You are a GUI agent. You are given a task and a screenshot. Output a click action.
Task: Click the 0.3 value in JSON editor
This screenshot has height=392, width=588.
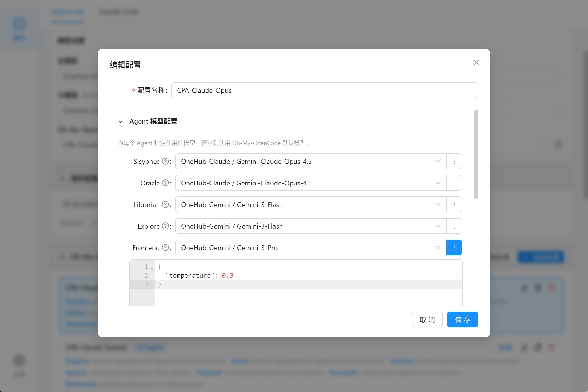[x=228, y=275]
